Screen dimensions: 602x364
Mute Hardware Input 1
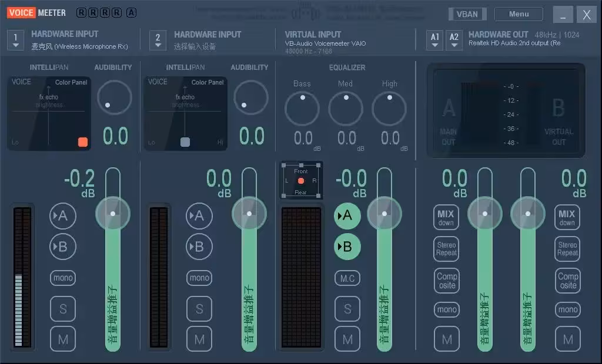click(63, 339)
